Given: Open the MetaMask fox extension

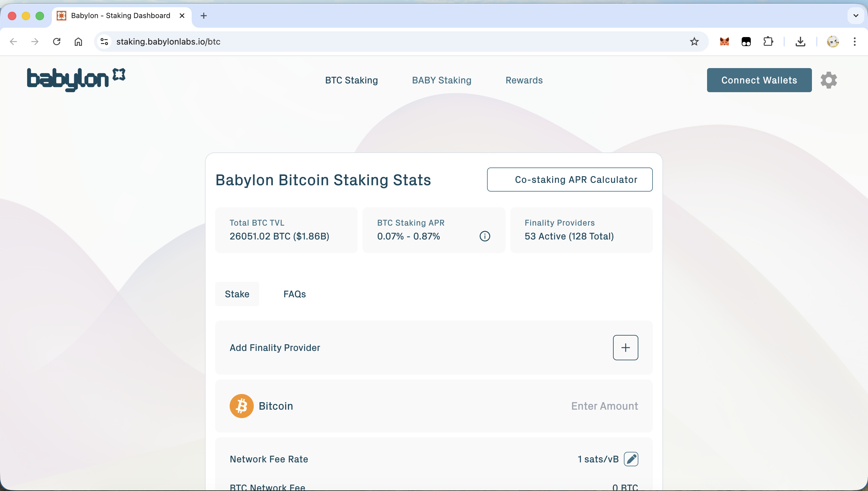Looking at the screenshot, I should click(724, 42).
